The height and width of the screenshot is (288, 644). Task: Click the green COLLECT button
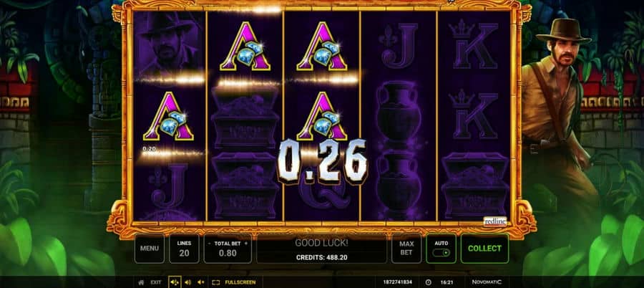pos(484,249)
